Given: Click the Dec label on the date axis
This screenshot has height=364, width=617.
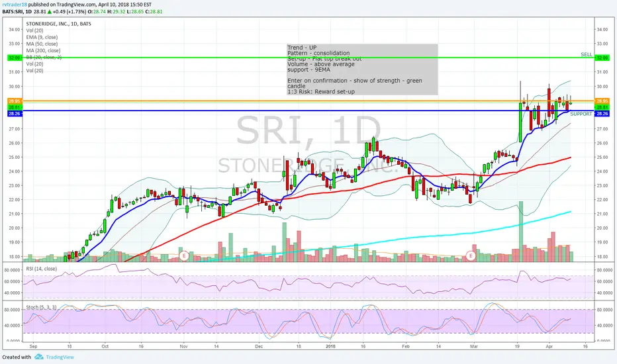Looking at the screenshot, I should coord(259,346).
